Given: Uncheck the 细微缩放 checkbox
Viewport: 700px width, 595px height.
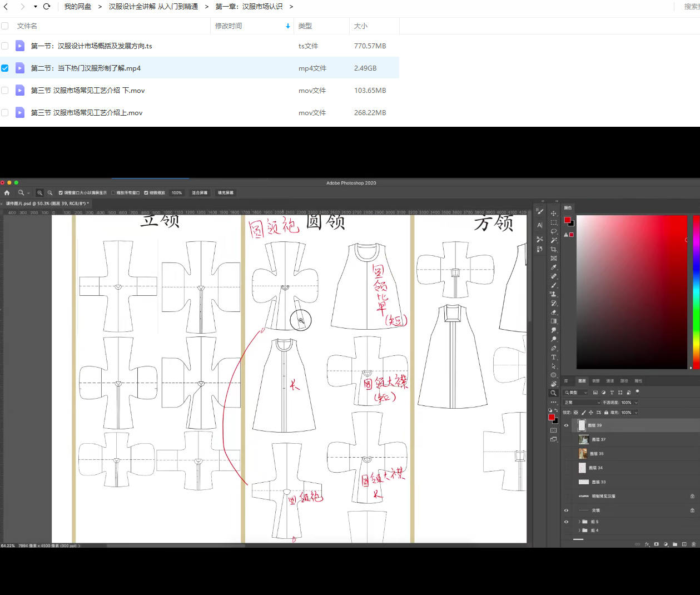Looking at the screenshot, I should coord(146,193).
